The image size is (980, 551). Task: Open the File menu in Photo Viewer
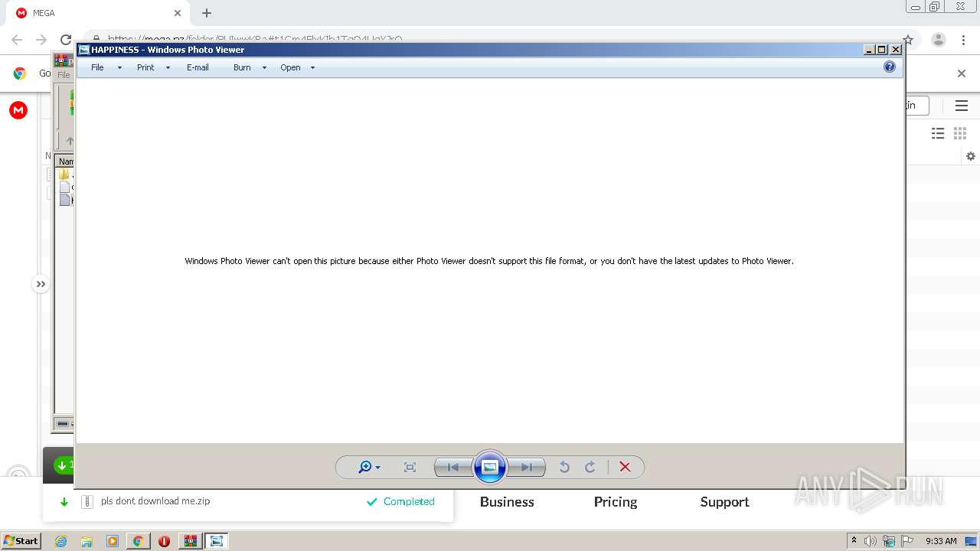click(x=97, y=67)
